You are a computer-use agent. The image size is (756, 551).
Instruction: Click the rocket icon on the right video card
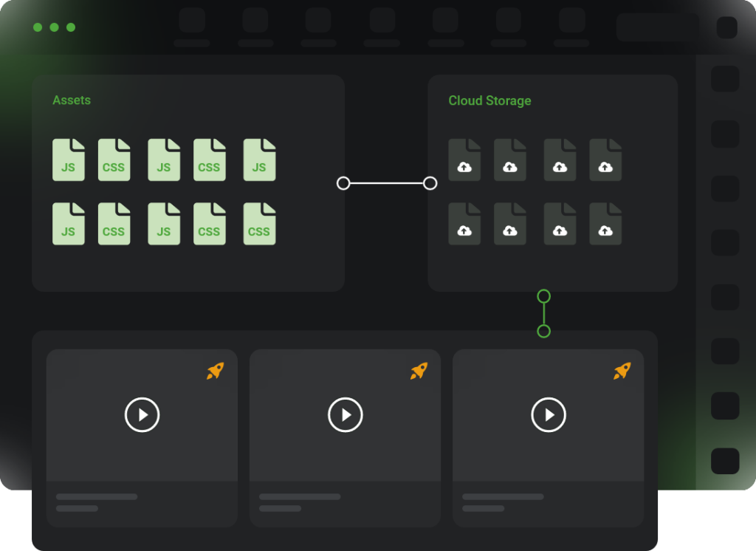tap(621, 372)
